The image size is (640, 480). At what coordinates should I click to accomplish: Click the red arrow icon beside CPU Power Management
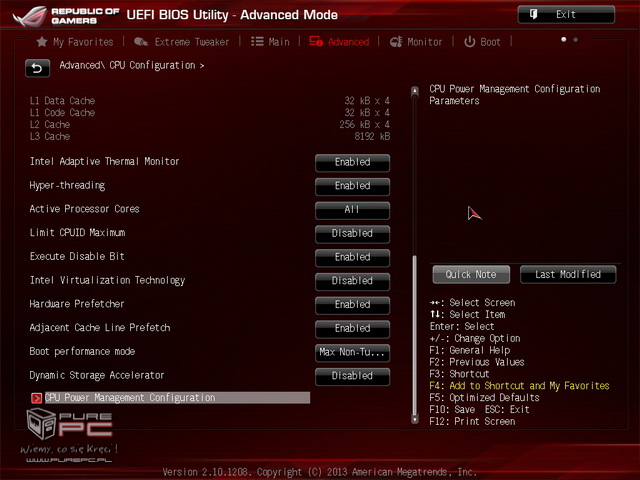(x=36, y=398)
